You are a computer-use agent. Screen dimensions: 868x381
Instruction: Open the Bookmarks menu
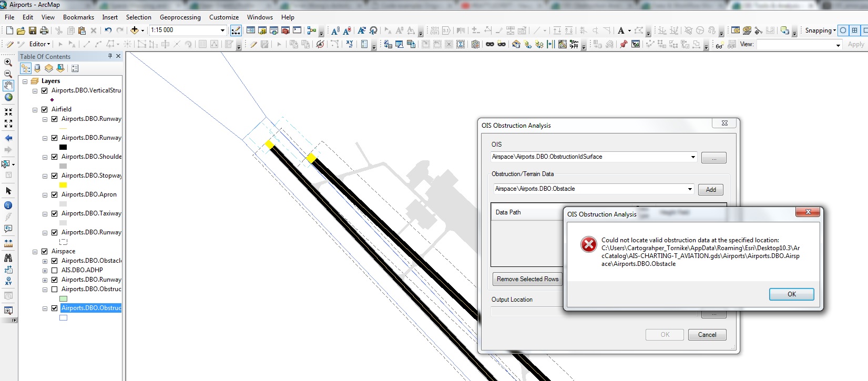pos(78,17)
